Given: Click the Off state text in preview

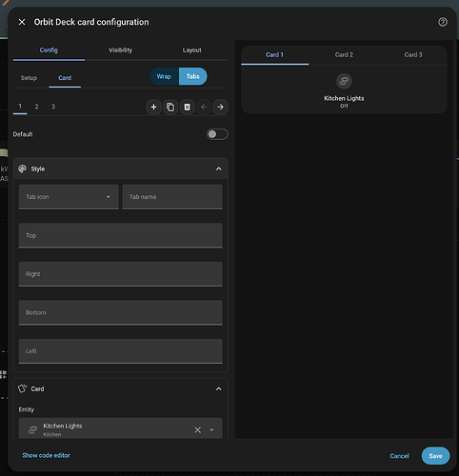Looking at the screenshot, I should 344,107.
